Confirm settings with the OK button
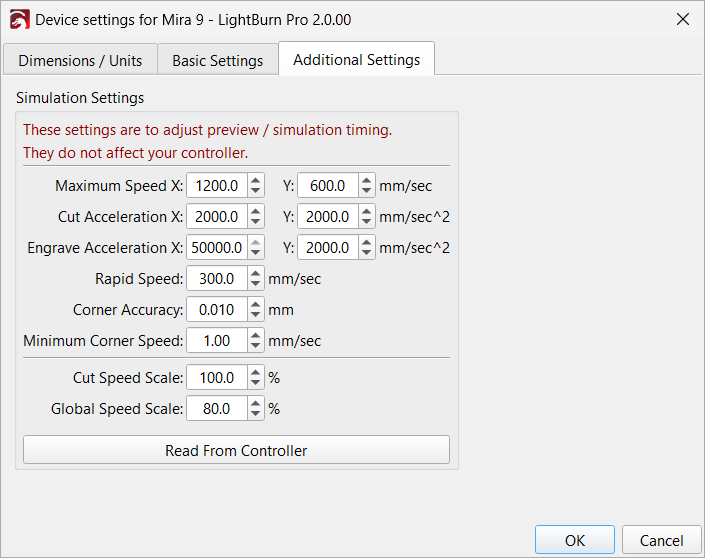This screenshot has height=558, width=705. [x=575, y=540]
